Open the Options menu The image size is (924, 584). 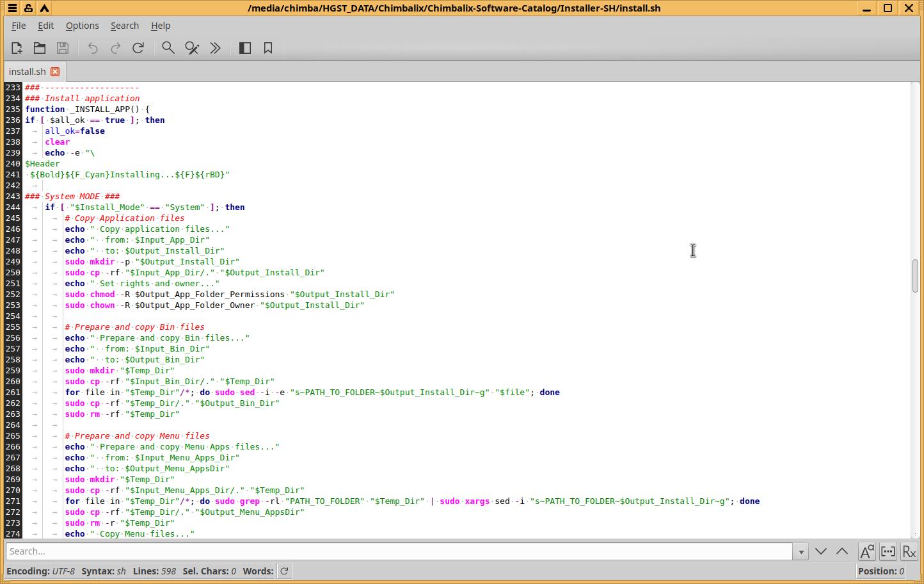click(82, 26)
